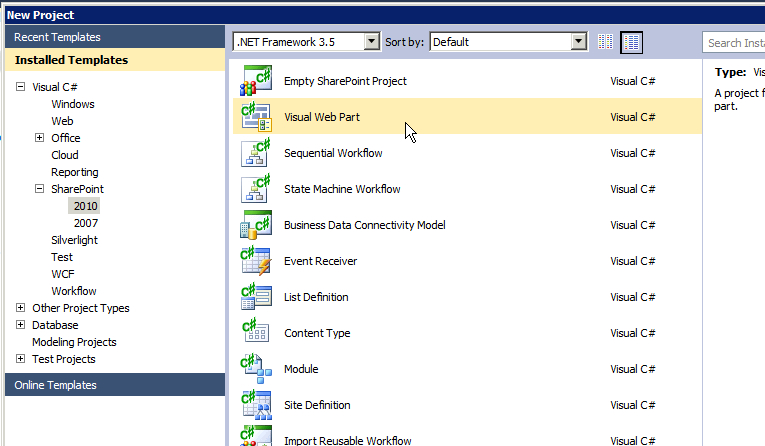Click 'Module' name text
Viewport: 765px width, 446px height.
pyautogui.click(x=301, y=369)
